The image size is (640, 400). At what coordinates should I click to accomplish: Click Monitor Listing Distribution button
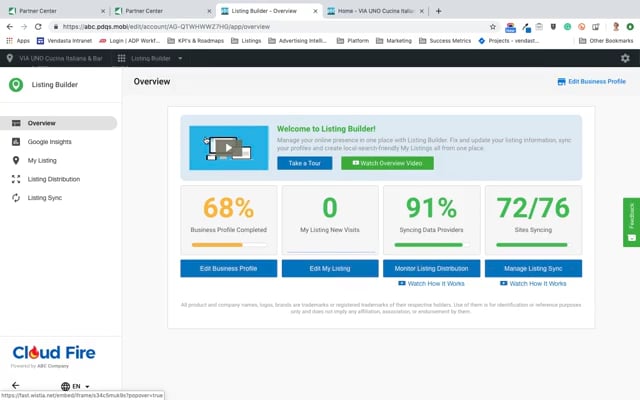(x=431, y=269)
